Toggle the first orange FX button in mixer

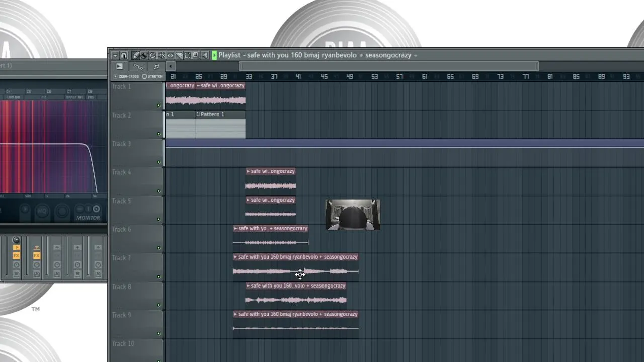[16, 255]
